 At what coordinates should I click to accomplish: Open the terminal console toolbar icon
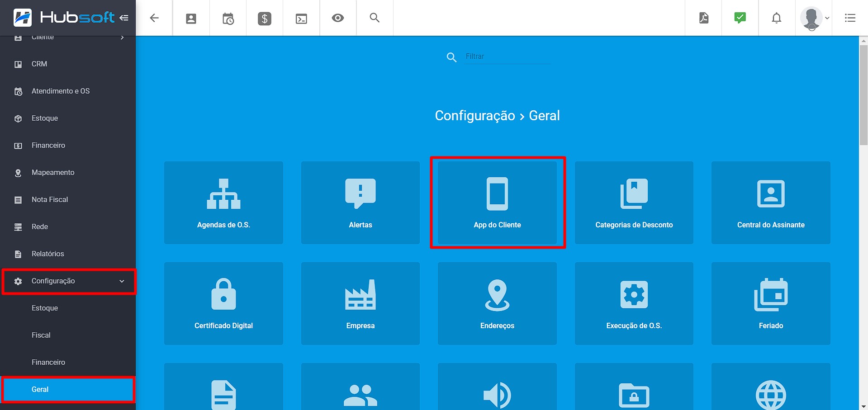tap(301, 19)
